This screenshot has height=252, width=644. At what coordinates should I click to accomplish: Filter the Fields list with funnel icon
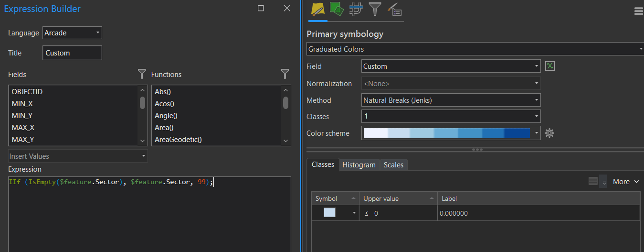[142, 74]
